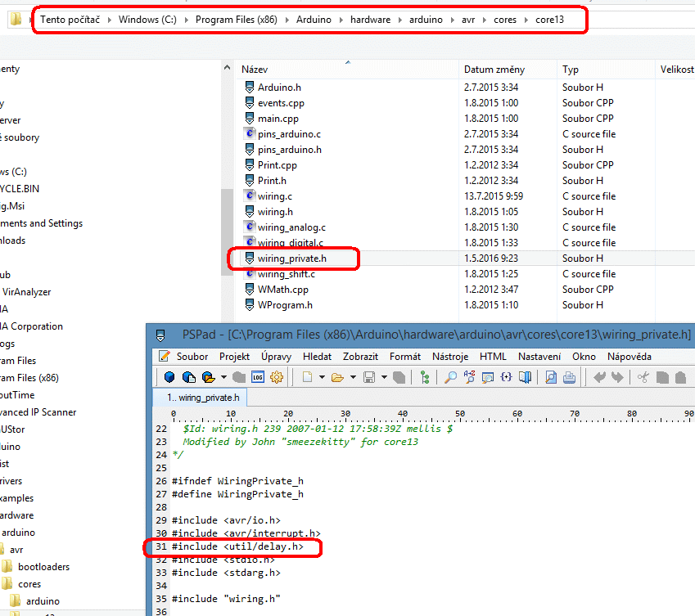
Task: Click the file icon beside Arduino.h
Action: (x=250, y=87)
